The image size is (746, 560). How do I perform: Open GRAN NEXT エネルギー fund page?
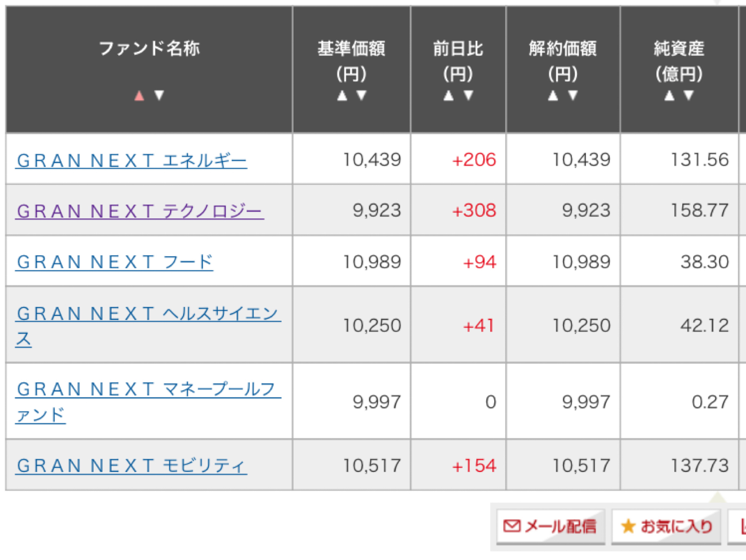[x=131, y=160]
